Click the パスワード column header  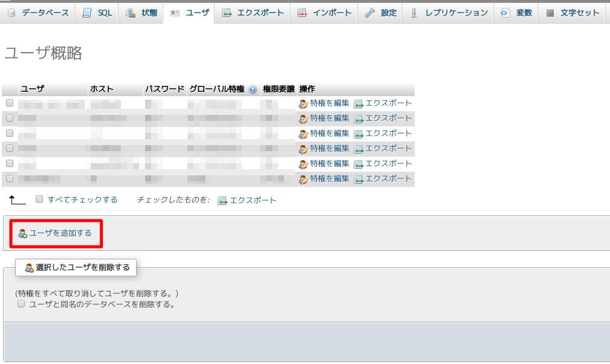tap(164, 89)
